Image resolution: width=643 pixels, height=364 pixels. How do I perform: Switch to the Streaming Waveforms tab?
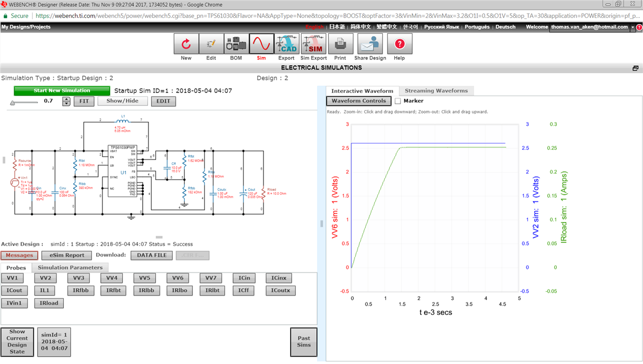click(x=437, y=91)
